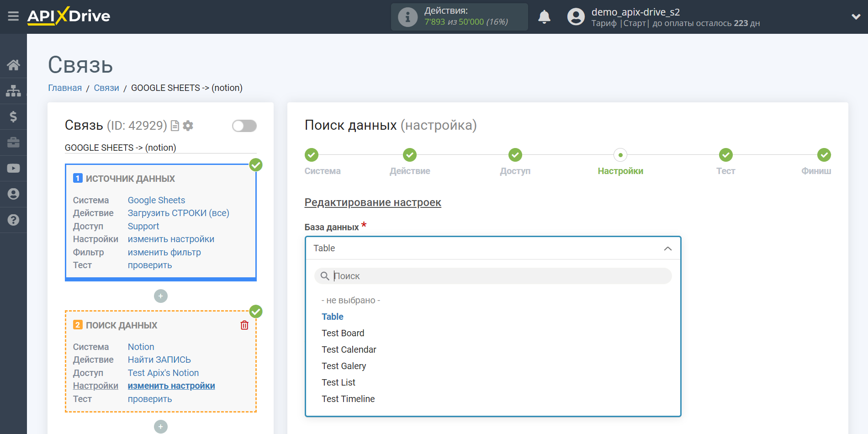The width and height of the screenshot is (868, 434).
Task: Select Test Timeline option
Action: 348,399
